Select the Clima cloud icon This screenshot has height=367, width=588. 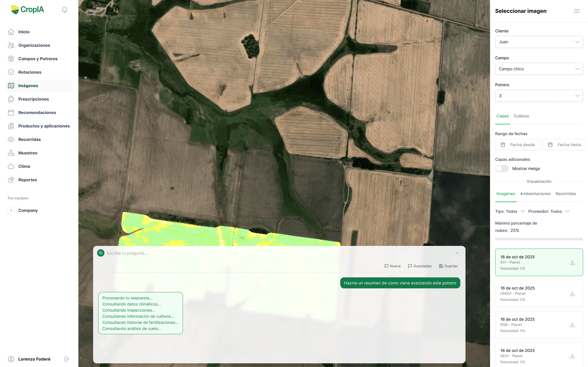(11, 166)
